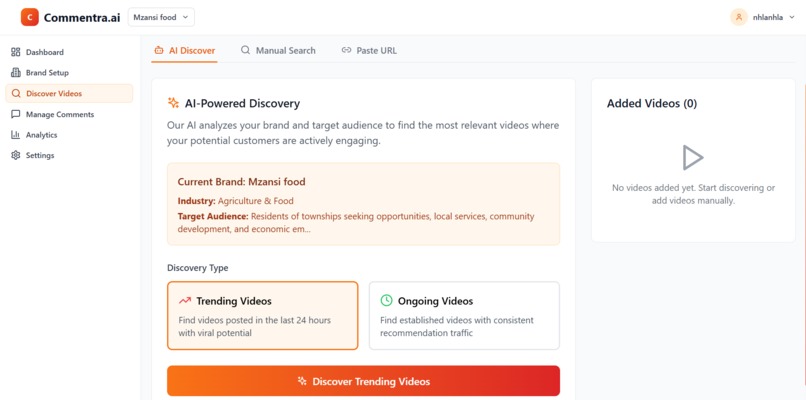
Task: Open Manage Comments in the sidebar
Action: pyautogui.click(x=69, y=114)
